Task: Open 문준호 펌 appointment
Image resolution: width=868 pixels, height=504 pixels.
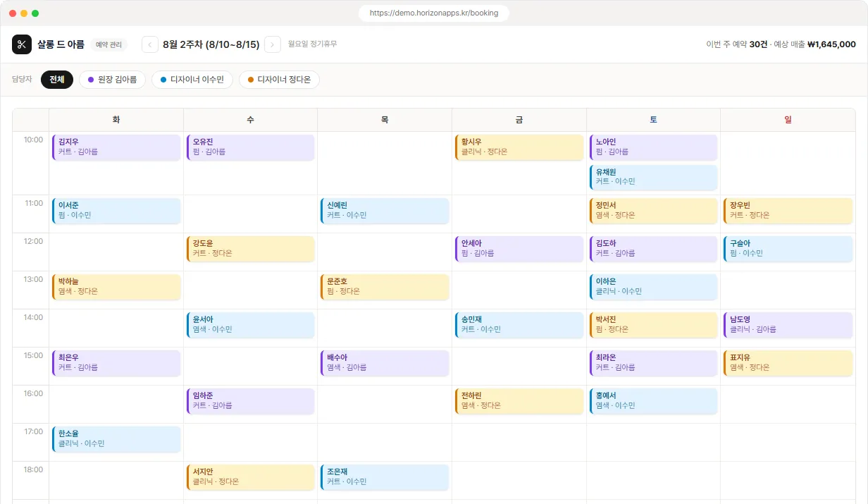Action: click(x=385, y=287)
